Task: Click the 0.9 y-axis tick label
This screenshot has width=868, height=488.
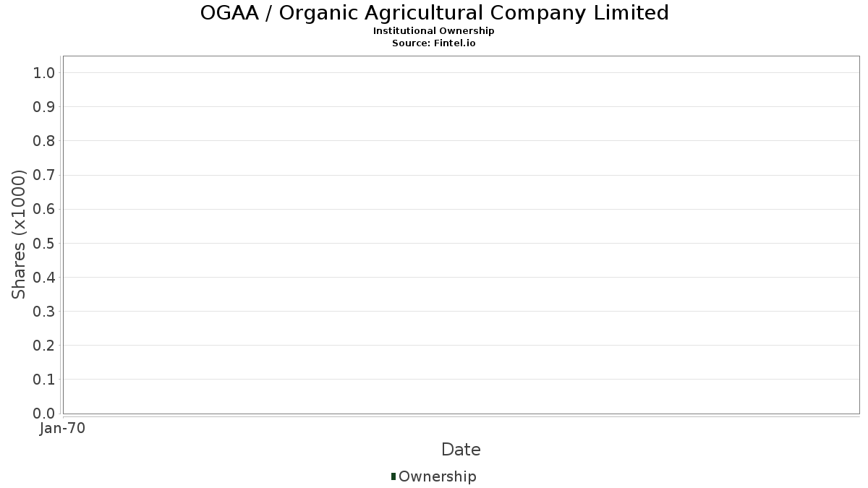Action: pos(44,107)
